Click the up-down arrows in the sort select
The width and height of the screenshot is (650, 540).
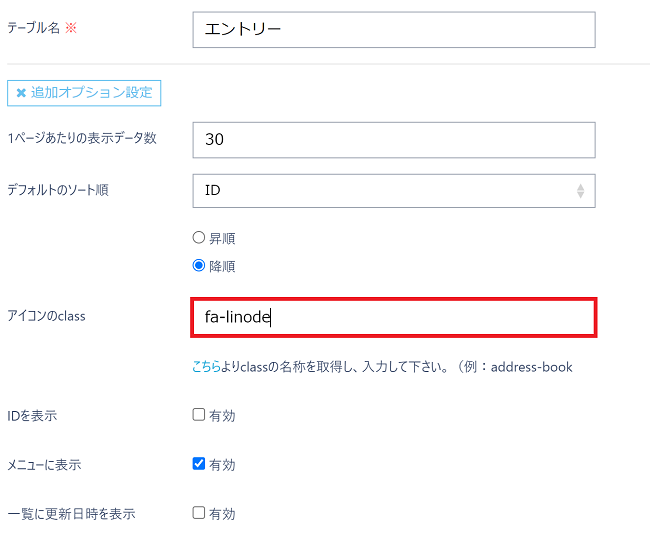point(580,190)
